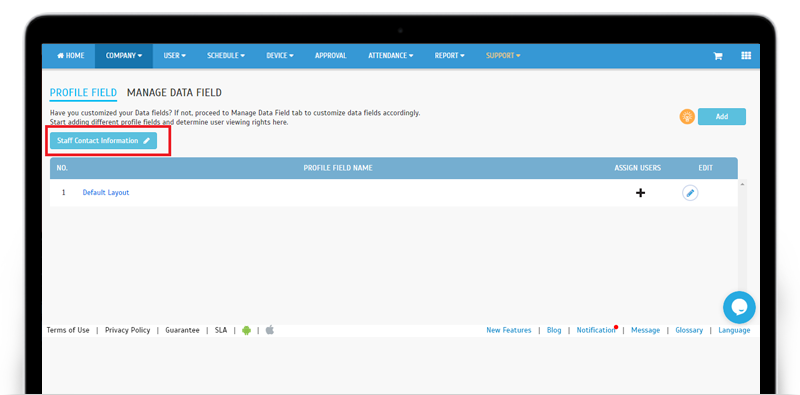
Task: Click the Staff Contact Information button
Action: click(x=103, y=140)
